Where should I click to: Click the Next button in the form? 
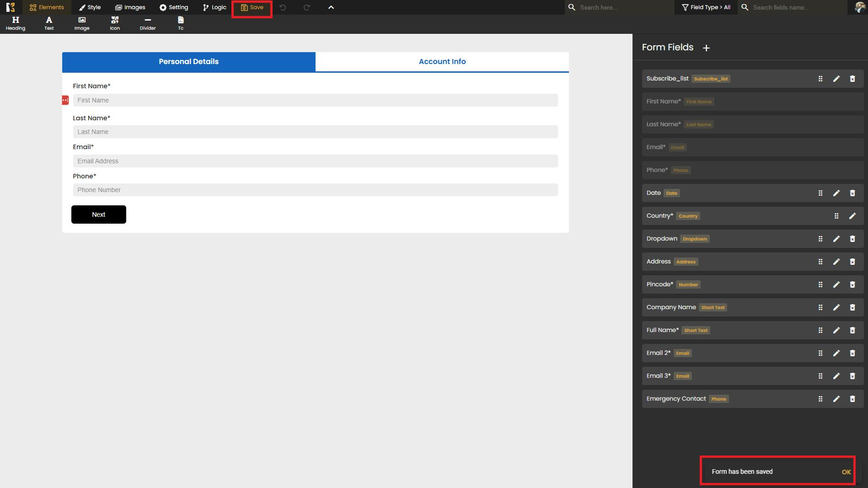(x=99, y=215)
